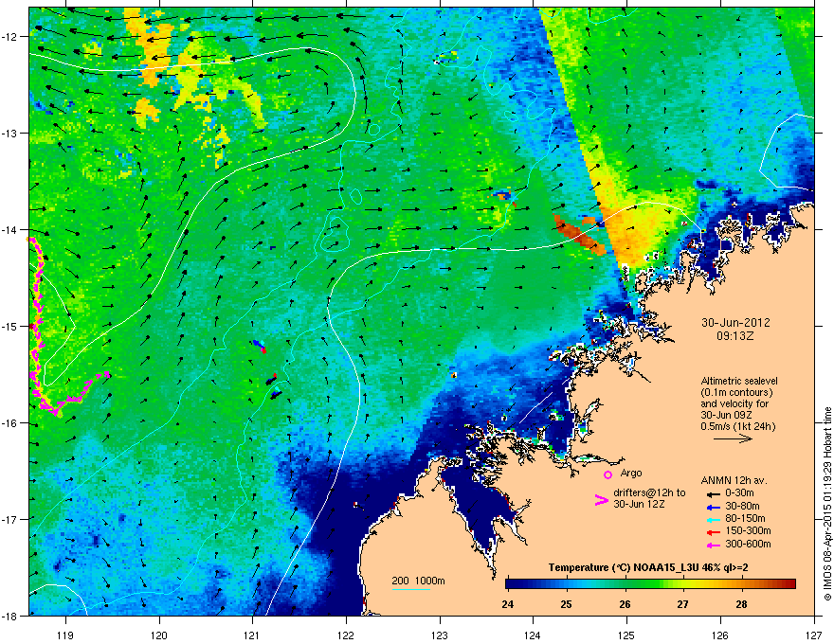Click the colorbar tick label 28

(x=741, y=604)
